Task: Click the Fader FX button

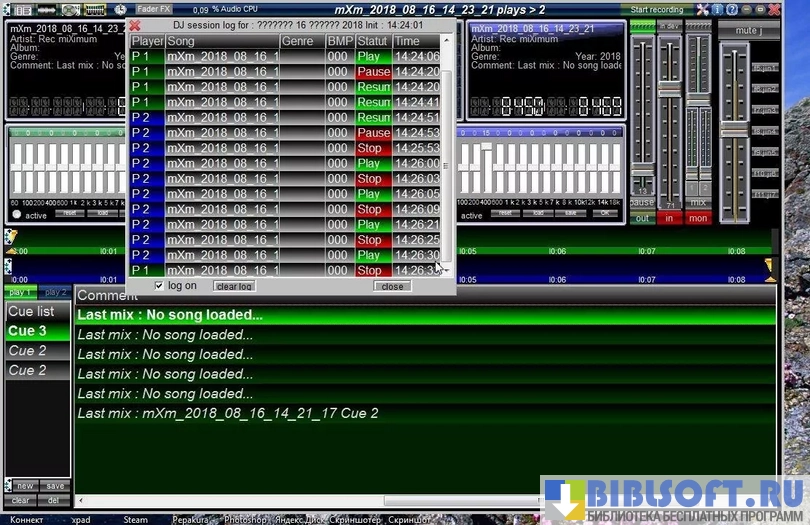Action: pos(153,9)
